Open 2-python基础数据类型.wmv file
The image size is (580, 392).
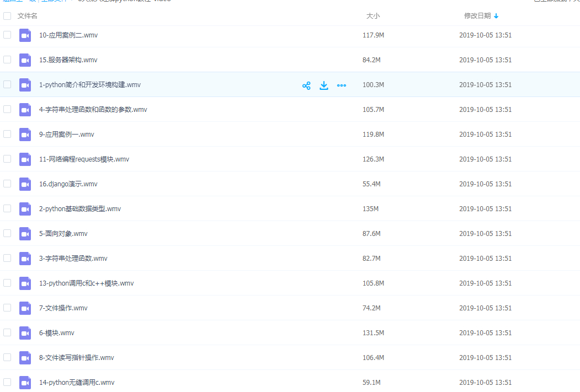pyautogui.click(x=80, y=209)
